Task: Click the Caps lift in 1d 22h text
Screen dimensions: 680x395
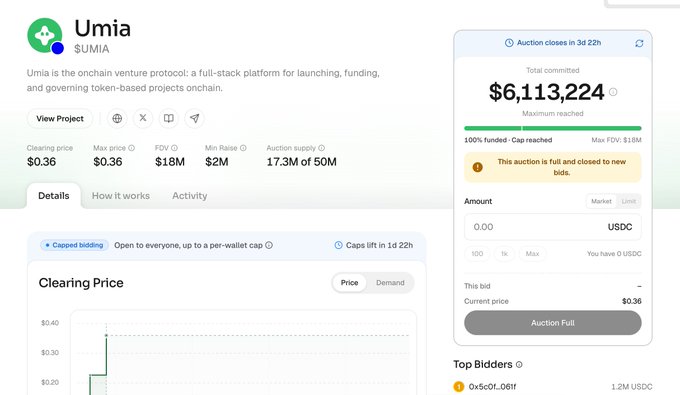Action: click(x=379, y=245)
